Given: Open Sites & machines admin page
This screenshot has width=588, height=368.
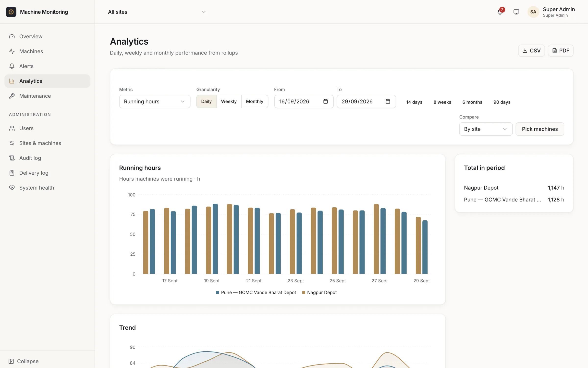Looking at the screenshot, I should [47, 143].
